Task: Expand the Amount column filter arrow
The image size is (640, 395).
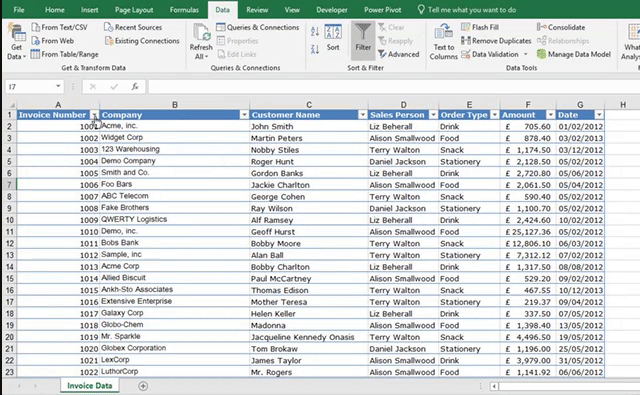Action: click(551, 115)
